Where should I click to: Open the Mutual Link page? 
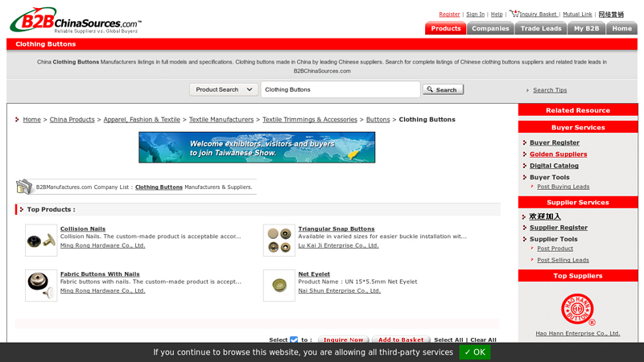coord(577,14)
